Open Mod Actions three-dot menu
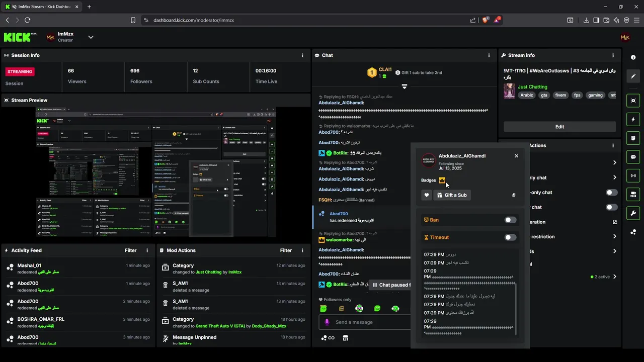The width and height of the screenshot is (644, 362). point(302,250)
